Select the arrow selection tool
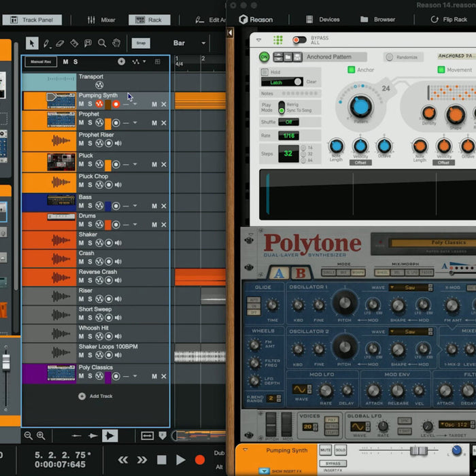Image resolution: width=476 pixels, height=476 pixels. tap(32, 43)
